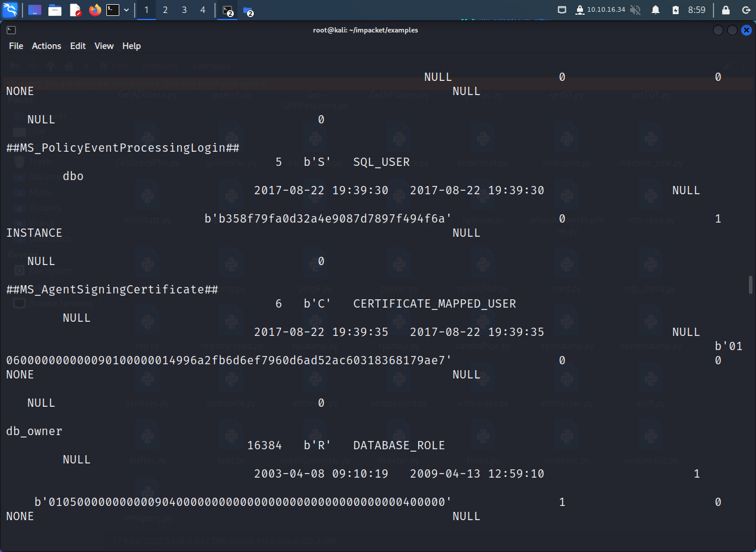Click the ethernet network status icon
Image resolution: width=756 pixels, height=552 pixels.
point(562,10)
